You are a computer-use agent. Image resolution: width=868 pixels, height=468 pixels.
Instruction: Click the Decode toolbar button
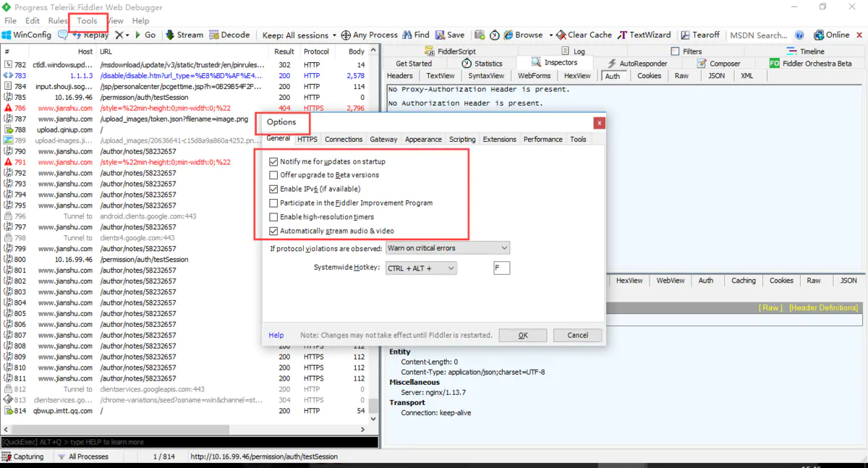coord(229,35)
